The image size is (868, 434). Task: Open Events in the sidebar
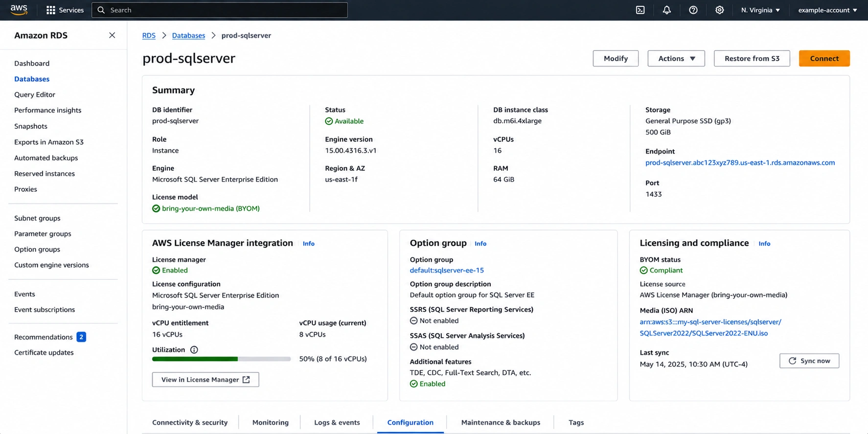[24, 294]
